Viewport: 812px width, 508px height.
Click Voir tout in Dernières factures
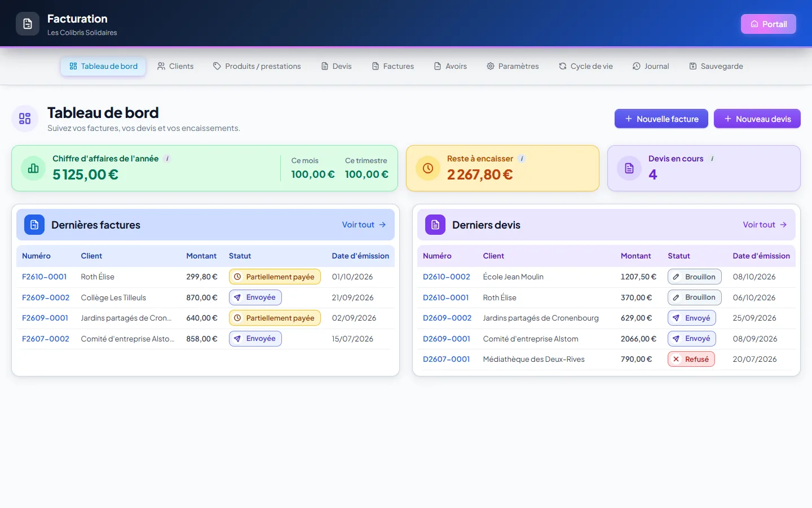364,225
